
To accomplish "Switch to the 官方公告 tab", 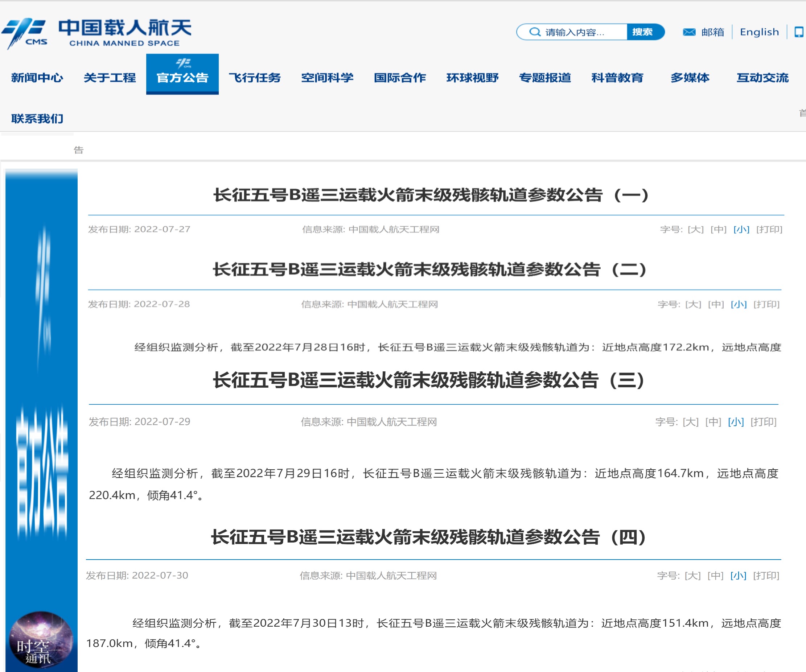I will tap(182, 78).
